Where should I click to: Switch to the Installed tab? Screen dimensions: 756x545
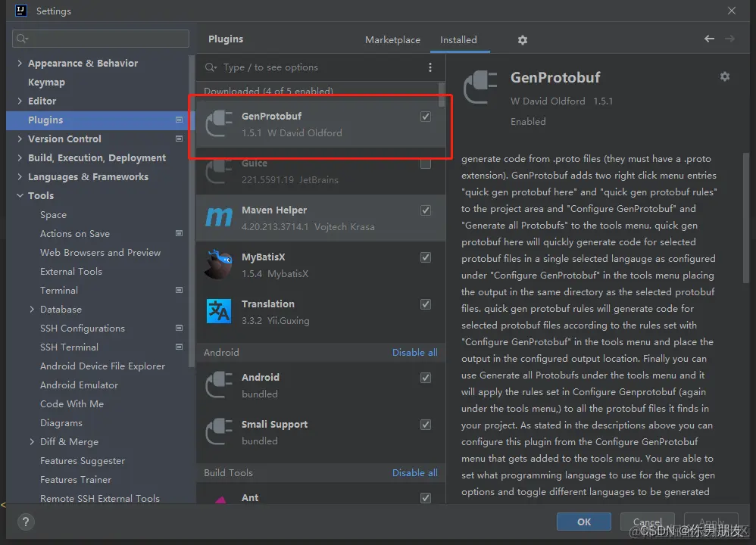click(x=458, y=40)
